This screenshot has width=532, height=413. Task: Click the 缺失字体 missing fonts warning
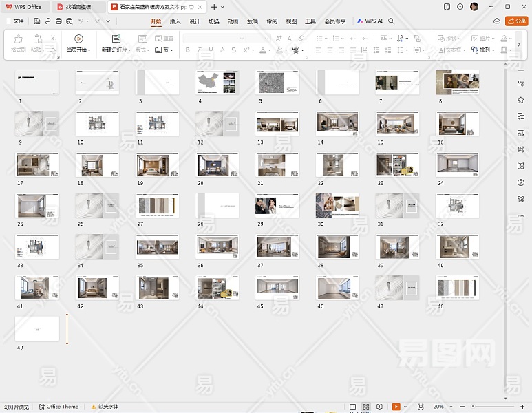coord(107,407)
